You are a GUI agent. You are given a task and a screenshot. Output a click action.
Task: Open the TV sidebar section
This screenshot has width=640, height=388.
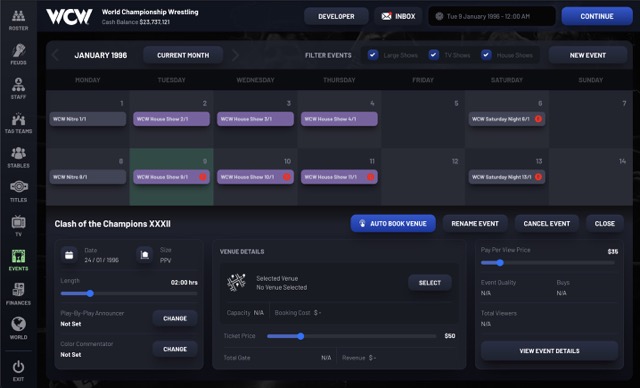tap(18, 226)
